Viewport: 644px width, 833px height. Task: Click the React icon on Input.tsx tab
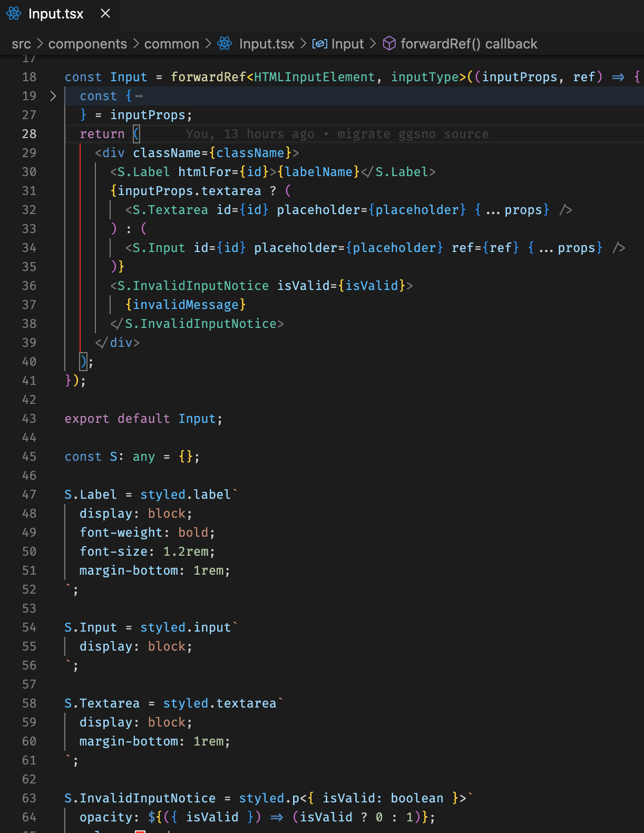tap(14, 14)
